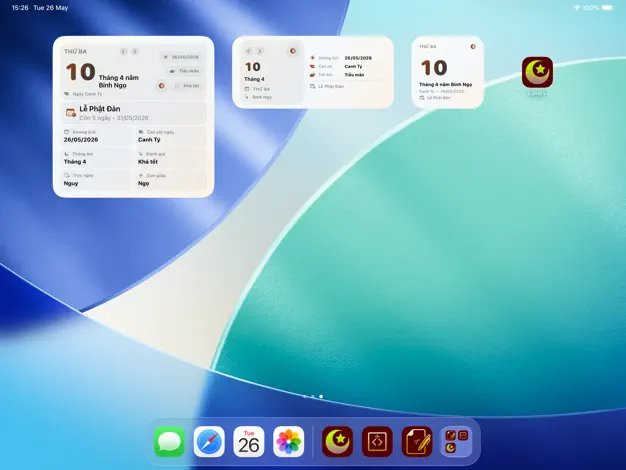Tap the orange moon icon in small widget
Viewport: 626px width, 470px height.
click(473, 47)
